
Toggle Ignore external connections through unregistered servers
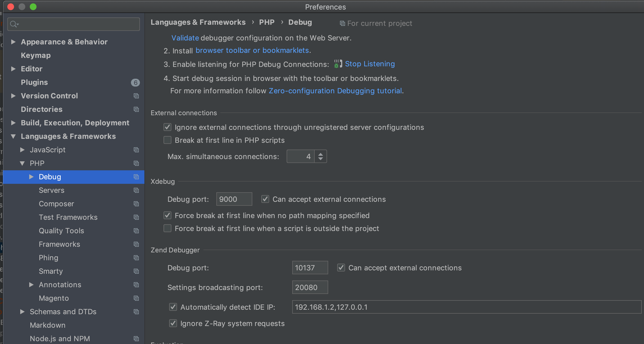(167, 127)
